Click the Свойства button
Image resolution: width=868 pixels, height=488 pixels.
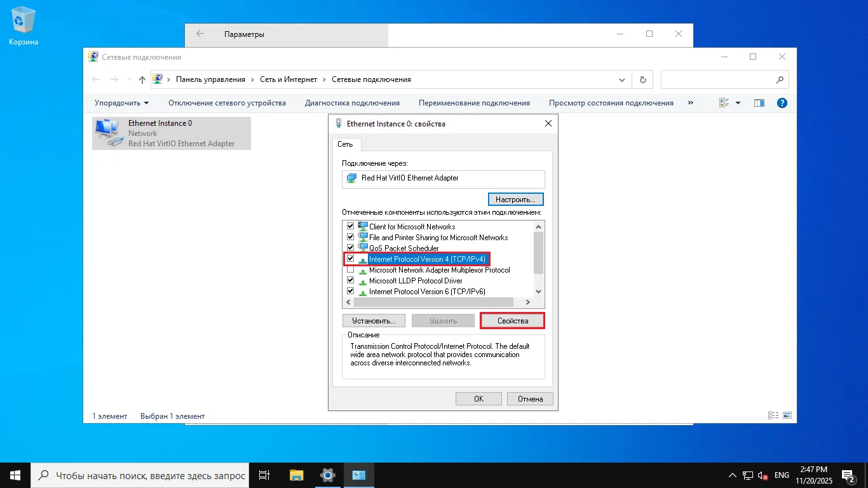pyautogui.click(x=513, y=321)
